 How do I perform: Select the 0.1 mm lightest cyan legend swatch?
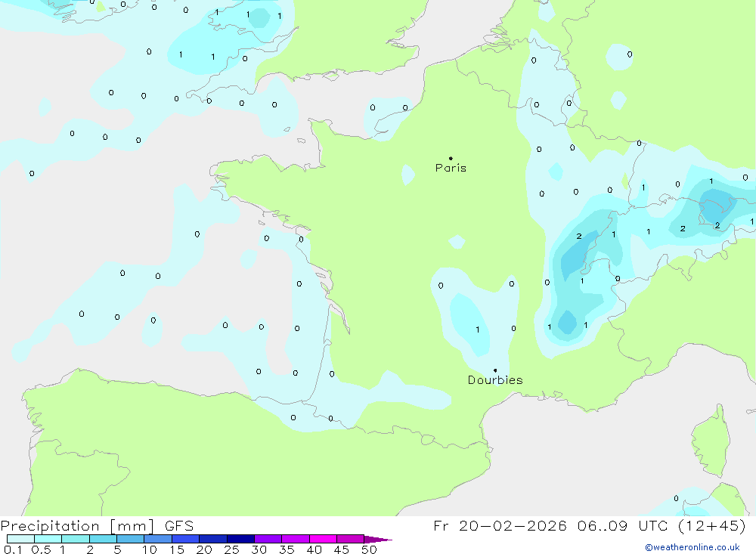click(20, 539)
